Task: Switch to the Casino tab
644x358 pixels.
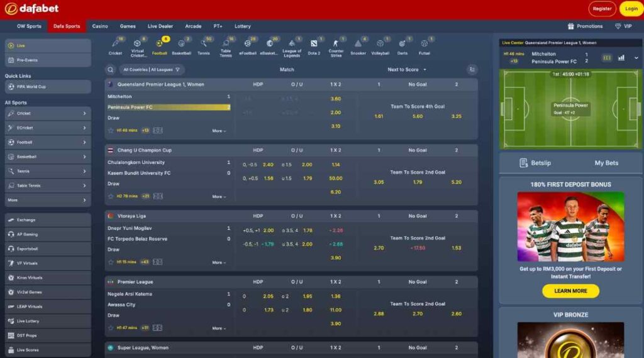Action: [x=100, y=26]
